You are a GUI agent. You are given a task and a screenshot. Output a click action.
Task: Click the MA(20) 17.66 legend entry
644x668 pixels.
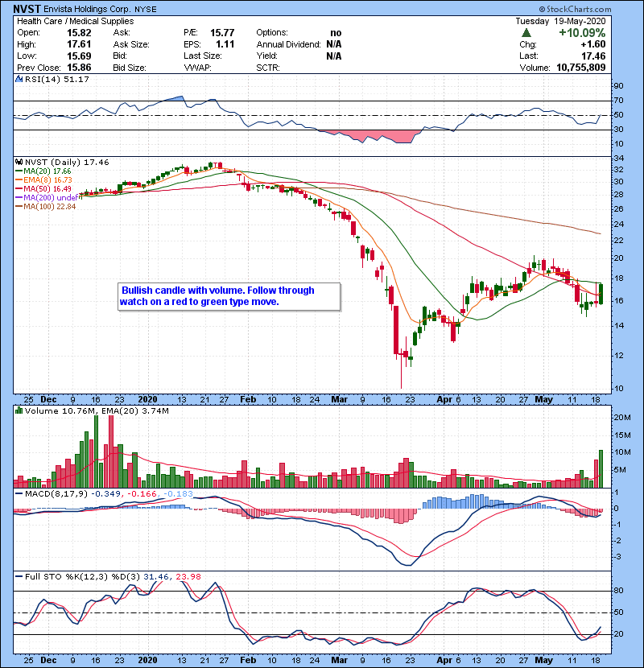[43, 171]
